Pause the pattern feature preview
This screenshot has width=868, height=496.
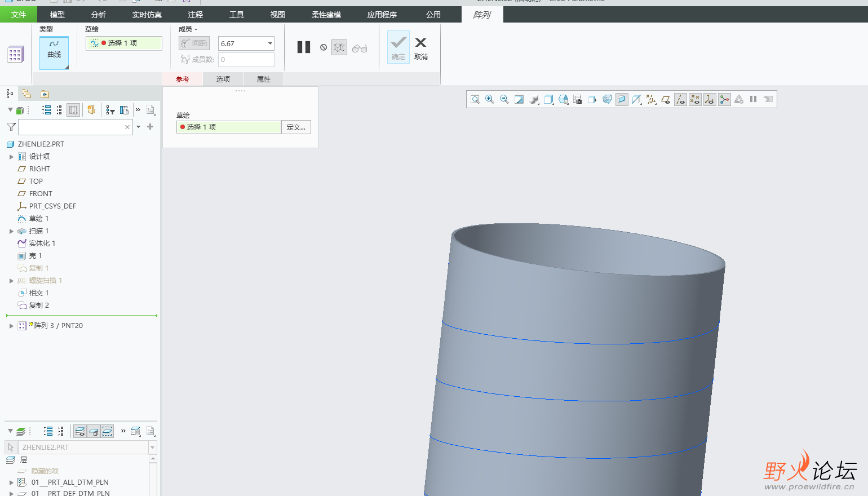click(304, 47)
